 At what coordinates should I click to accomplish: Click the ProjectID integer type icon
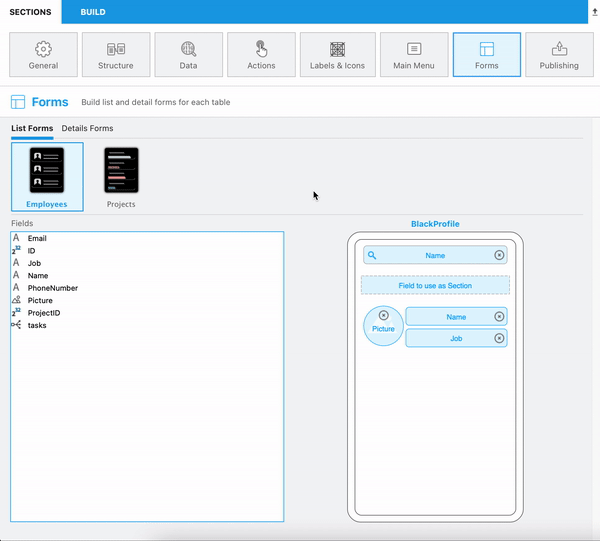tap(16, 312)
